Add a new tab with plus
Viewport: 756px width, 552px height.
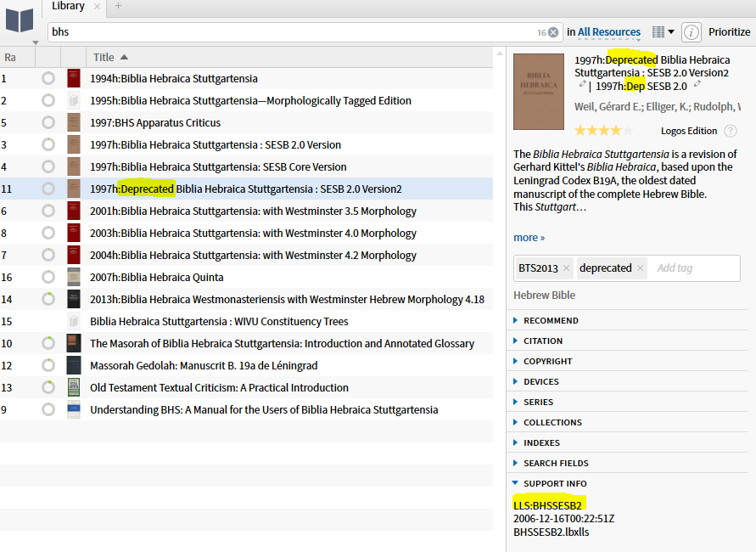click(118, 6)
